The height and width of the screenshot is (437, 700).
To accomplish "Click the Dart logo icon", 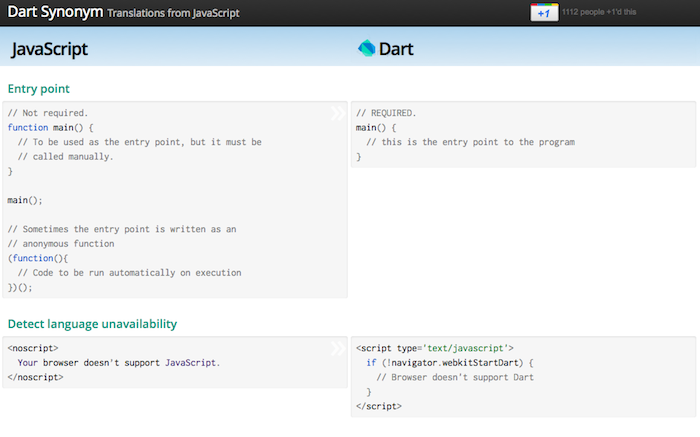I will point(366,48).
